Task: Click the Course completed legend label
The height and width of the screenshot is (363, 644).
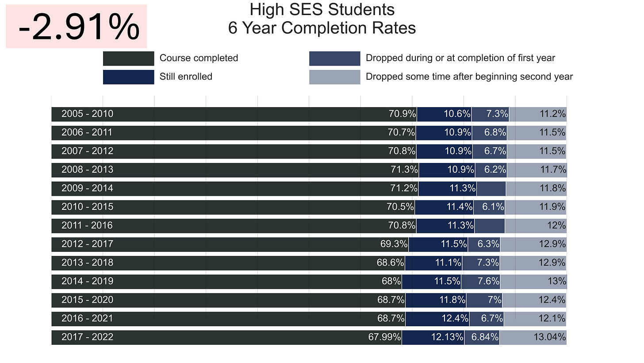Action: tap(199, 58)
